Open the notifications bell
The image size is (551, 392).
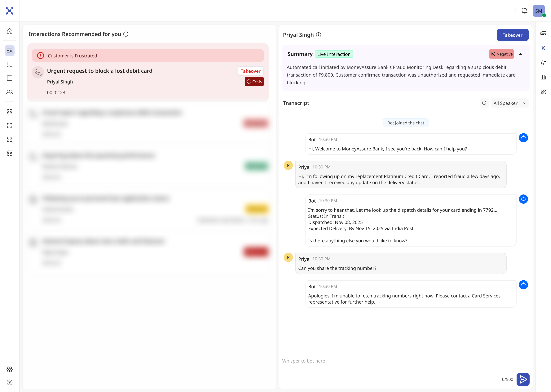[x=525, y=11]
